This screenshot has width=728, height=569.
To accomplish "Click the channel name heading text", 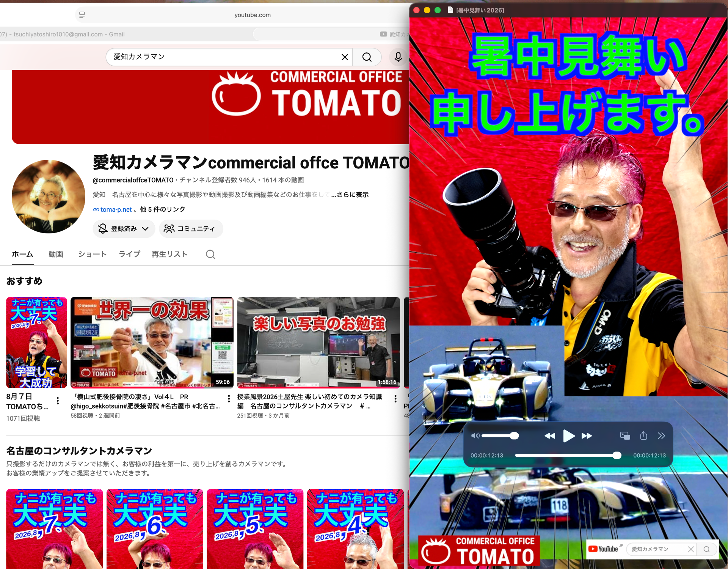I will pos(251,162).
